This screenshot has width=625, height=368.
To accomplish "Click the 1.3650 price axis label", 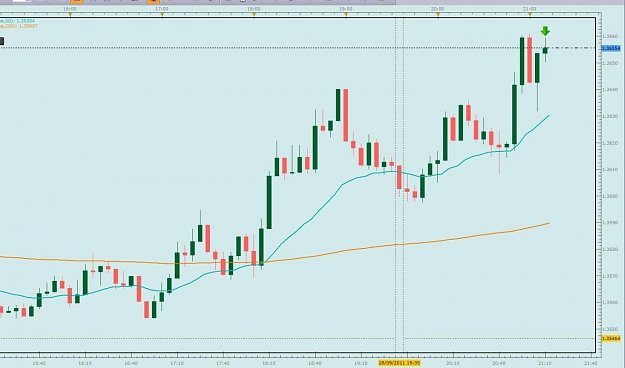I will click(x=610, y=63).
